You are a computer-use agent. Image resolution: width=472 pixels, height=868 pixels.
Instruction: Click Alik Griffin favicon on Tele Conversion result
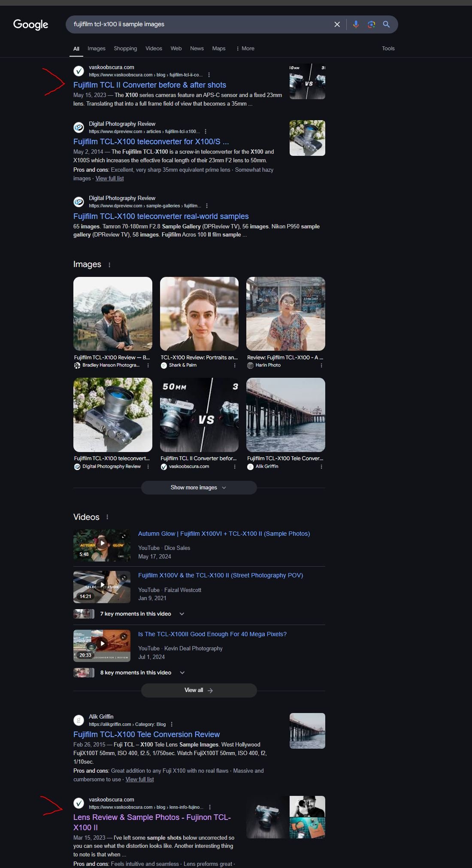(79, 720)
